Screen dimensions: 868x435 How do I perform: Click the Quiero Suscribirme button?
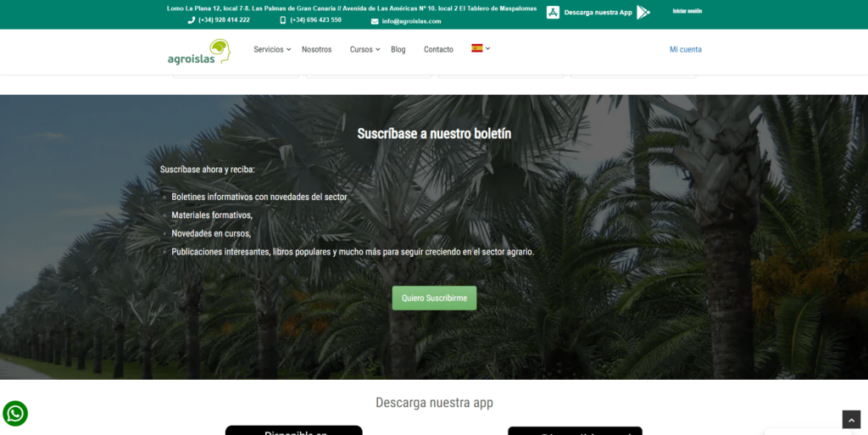(x=435, y=298)
